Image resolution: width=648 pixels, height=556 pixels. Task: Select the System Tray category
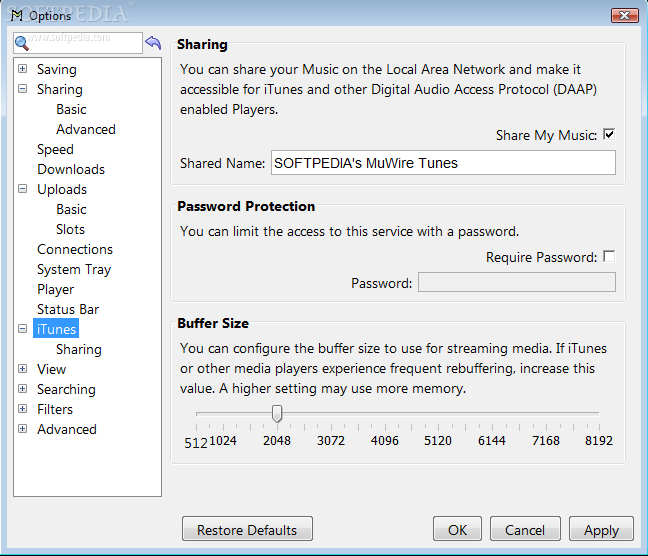point(74,270)
